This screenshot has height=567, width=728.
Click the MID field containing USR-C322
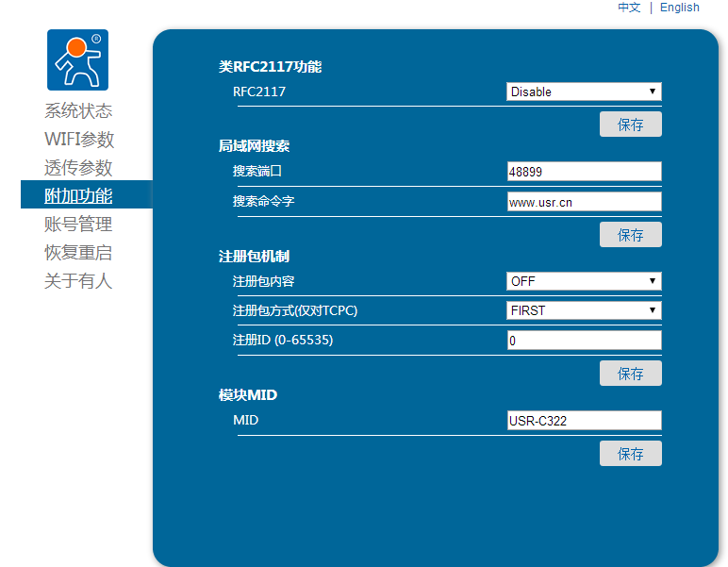tap(584, 421)
